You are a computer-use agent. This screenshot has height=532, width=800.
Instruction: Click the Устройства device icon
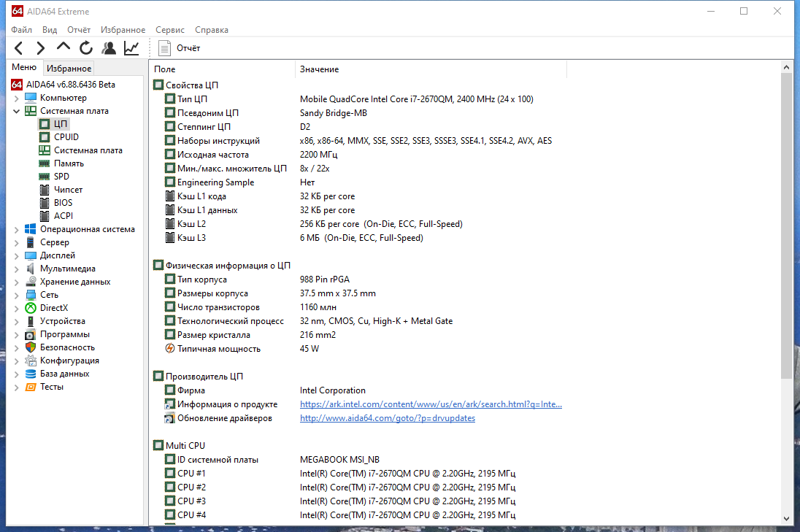click(x=31, y=321)
